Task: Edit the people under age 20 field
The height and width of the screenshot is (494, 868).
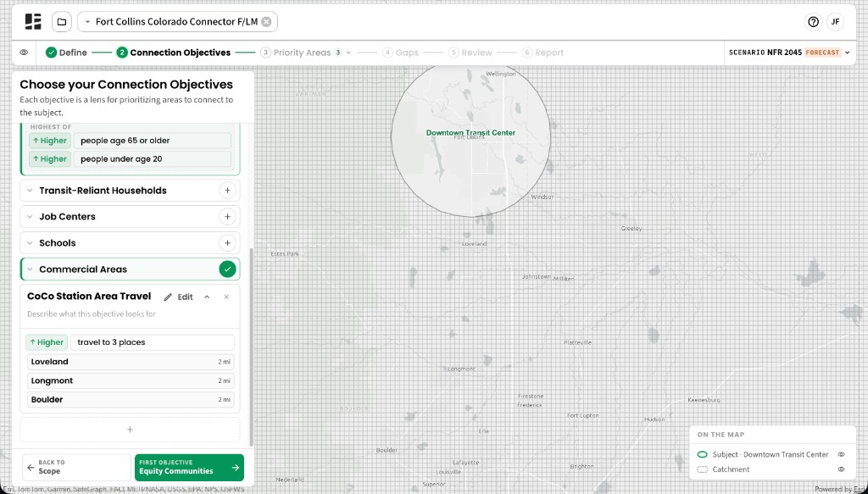Action: coord(153,158)
